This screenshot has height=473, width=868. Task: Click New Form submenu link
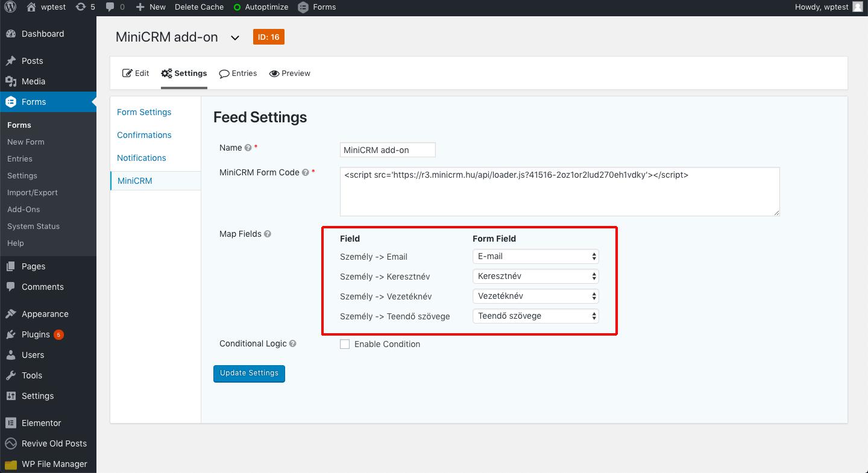pos(26,142)
